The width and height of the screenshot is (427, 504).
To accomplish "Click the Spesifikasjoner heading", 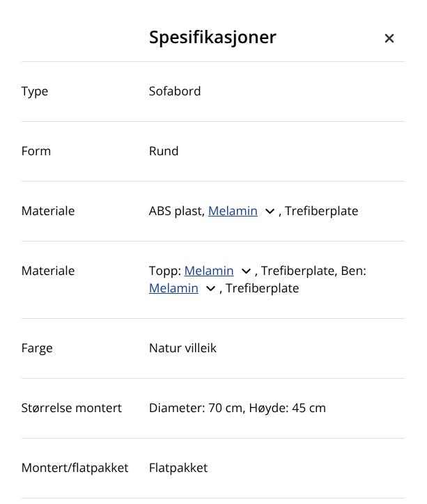I will (x=212, y=38).
